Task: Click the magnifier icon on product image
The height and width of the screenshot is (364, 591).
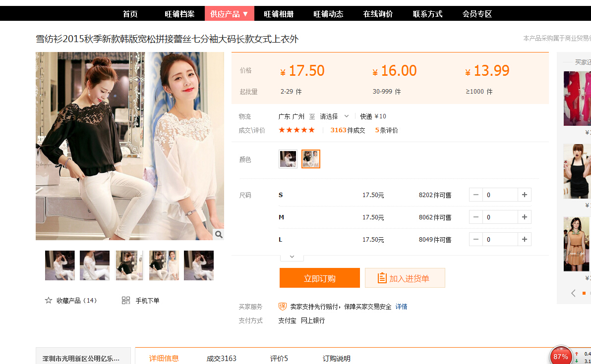Action: pyautogui.click(x=219, y=234)
